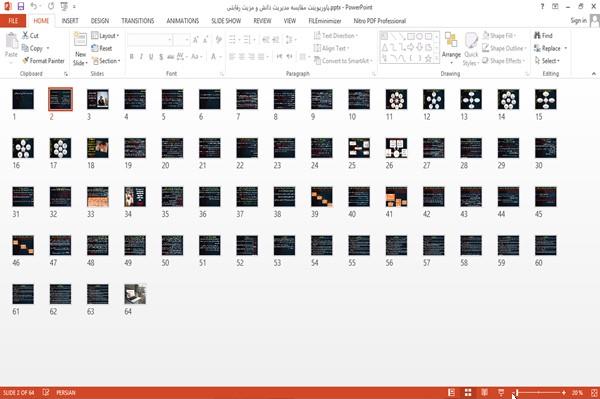Switch to Normal view in status bar

(452, 392)
